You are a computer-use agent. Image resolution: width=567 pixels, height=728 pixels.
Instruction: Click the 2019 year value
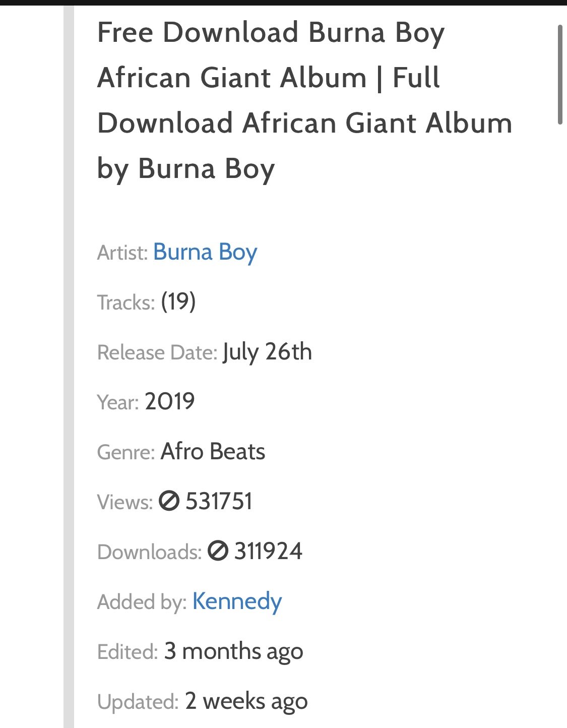pyautogui.click(x=169, y=402)
